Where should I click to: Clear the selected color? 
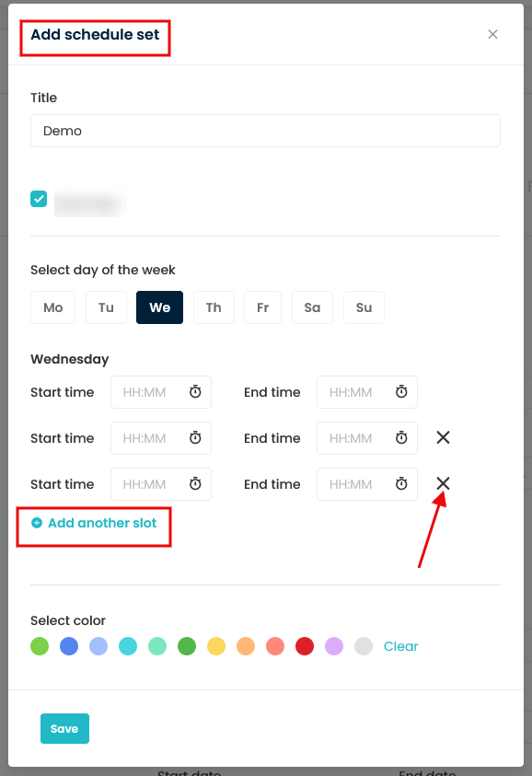[x=401, y=646]
